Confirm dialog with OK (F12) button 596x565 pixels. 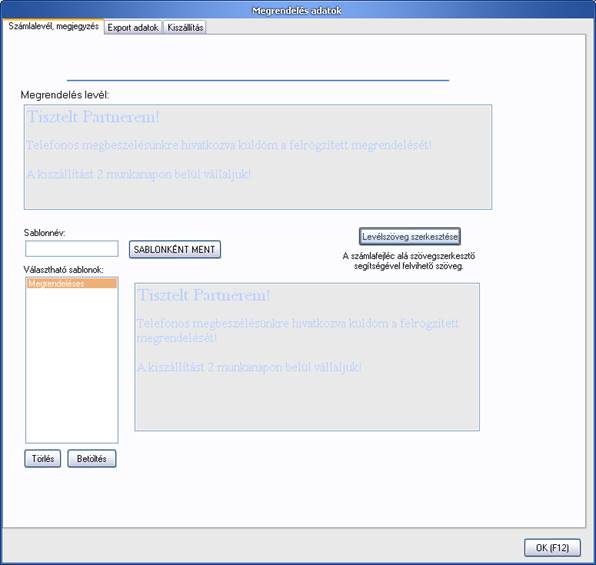click(x=552, y=548)
